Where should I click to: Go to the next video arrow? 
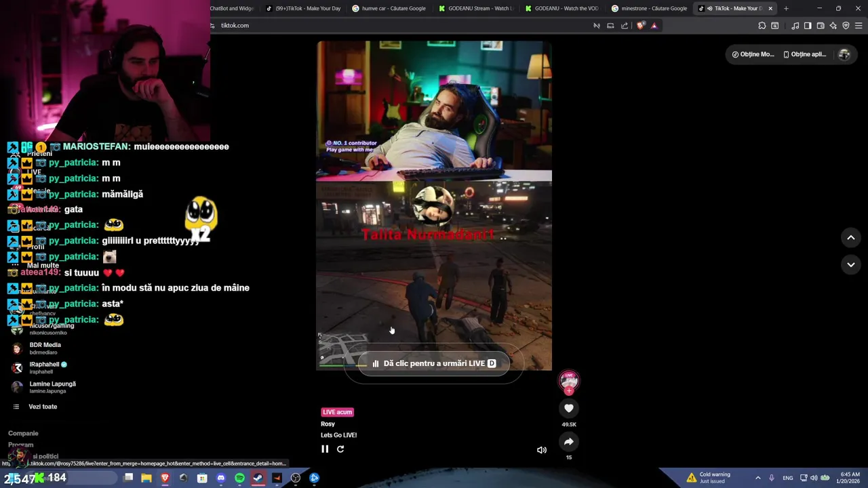[x=851, y=264]
